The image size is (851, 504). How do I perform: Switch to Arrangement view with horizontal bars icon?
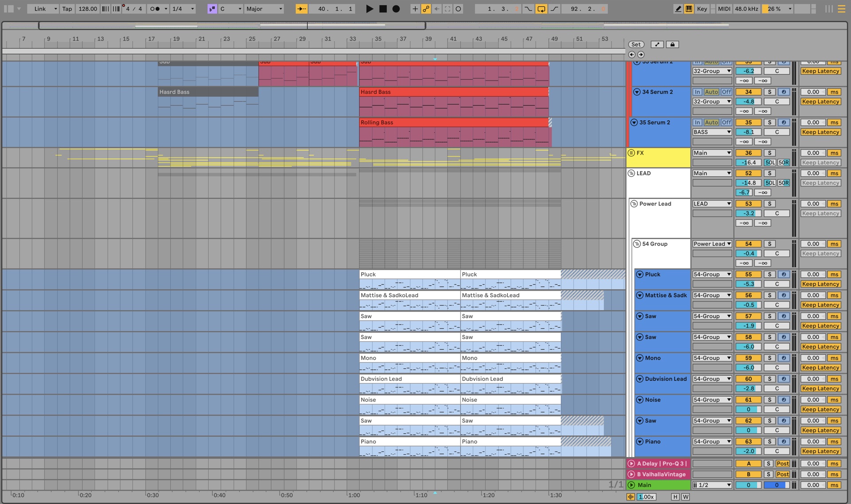point(841,9)
